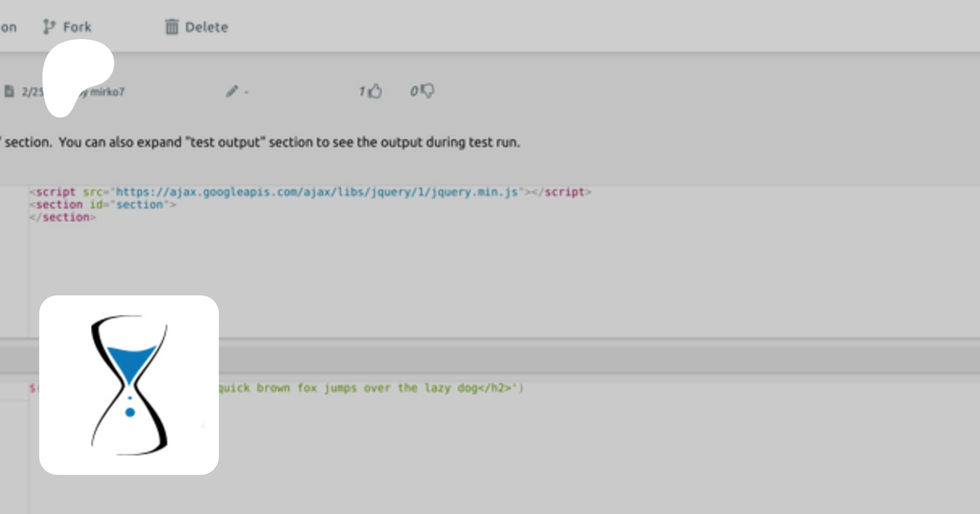This screenshot has height=514, width=980.
Task: Click the Delete trash can icon
Action: tap(171, 27)
